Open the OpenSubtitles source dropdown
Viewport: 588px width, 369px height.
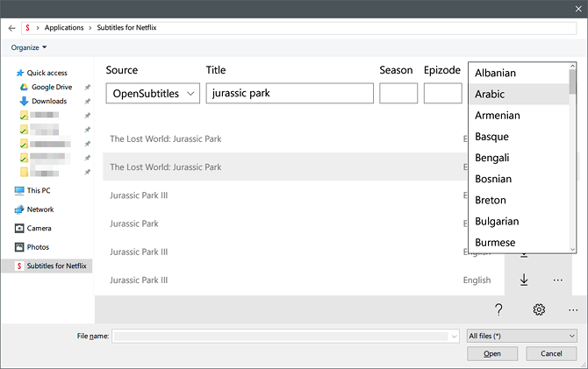pos(153,93)
